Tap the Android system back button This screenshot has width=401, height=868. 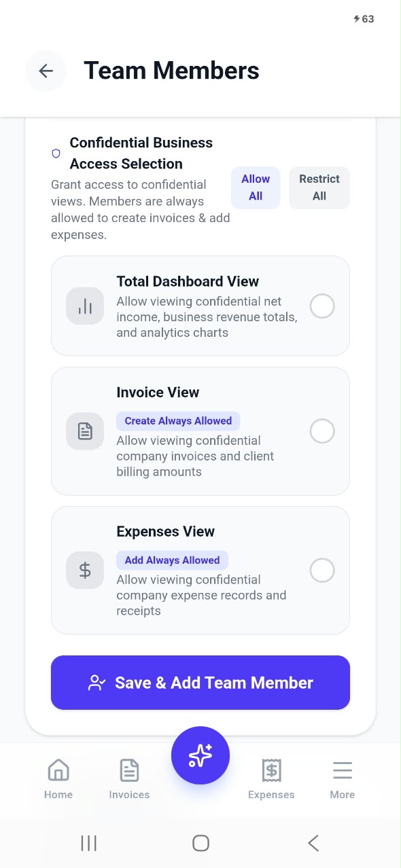pyautogui.click(x=313, y=843)
